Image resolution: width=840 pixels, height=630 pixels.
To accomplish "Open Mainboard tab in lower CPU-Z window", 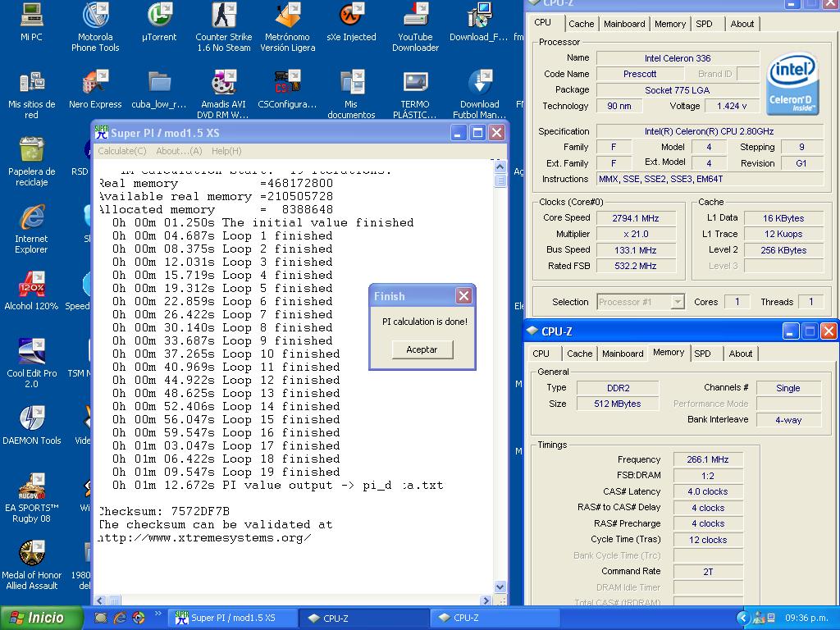I will (623, 354).
